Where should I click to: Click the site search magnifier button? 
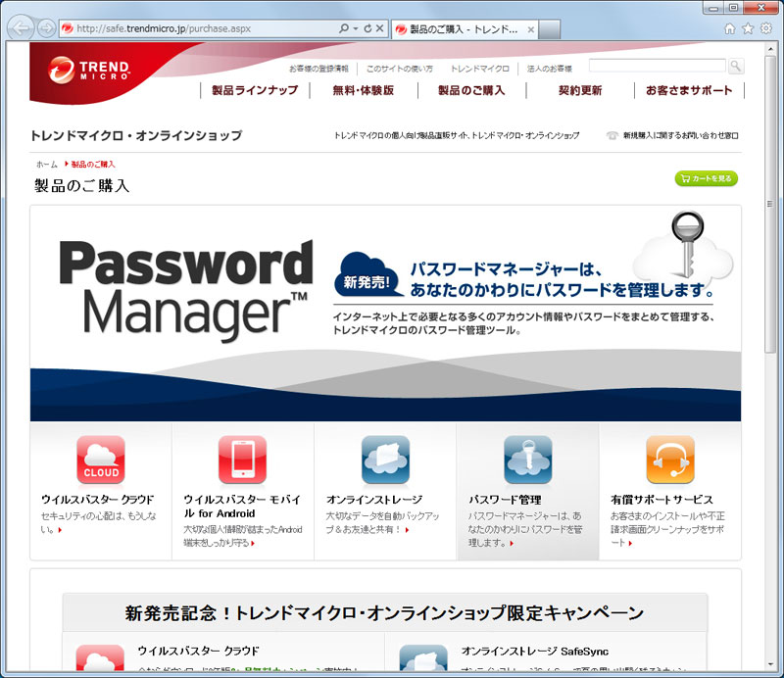[736, 66]
